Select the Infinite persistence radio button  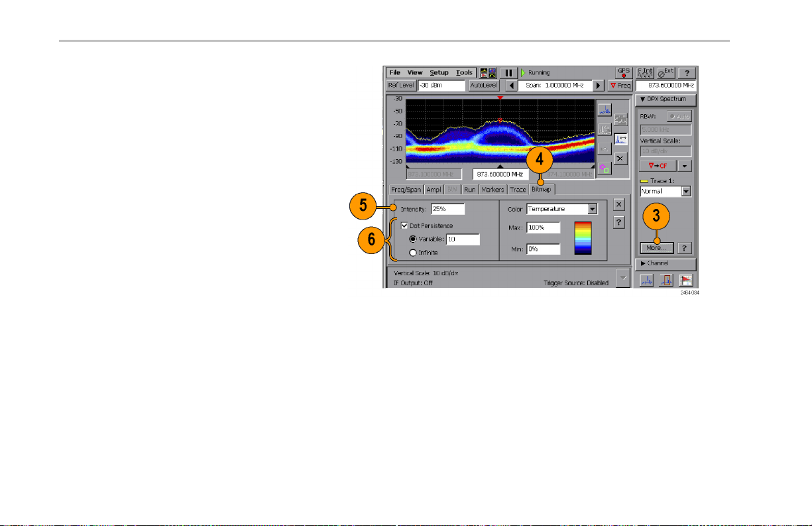[x=413, y=253]
